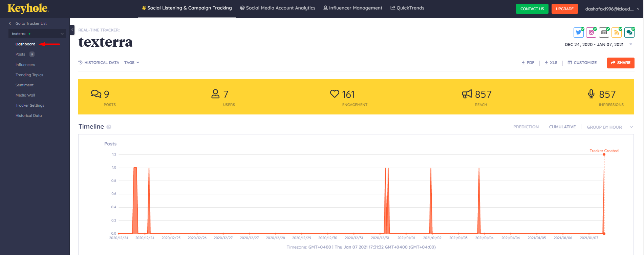The height and width of the screenshot is (255, 644).
Task: Open Tracker Settings in the sidebar
Action: (30, 105)
